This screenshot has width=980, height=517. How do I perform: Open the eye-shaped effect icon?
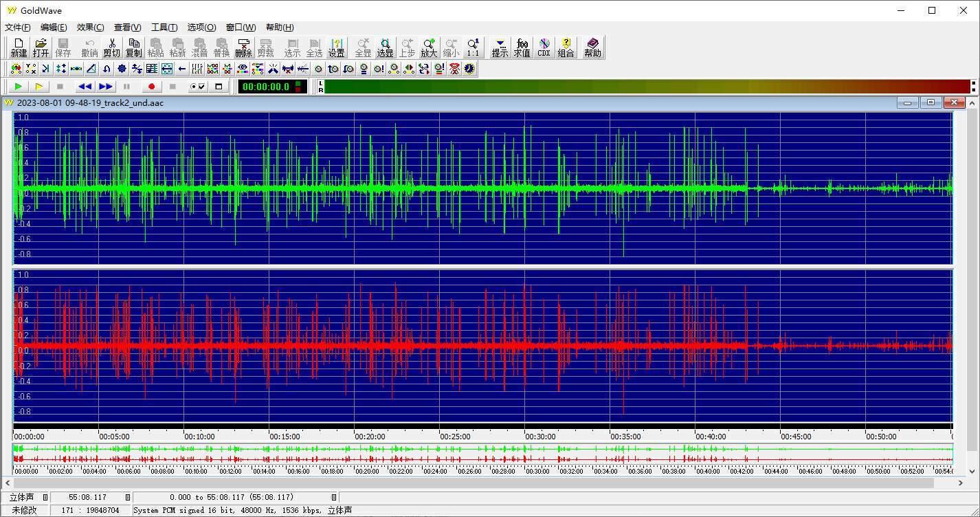click(243, 69)
